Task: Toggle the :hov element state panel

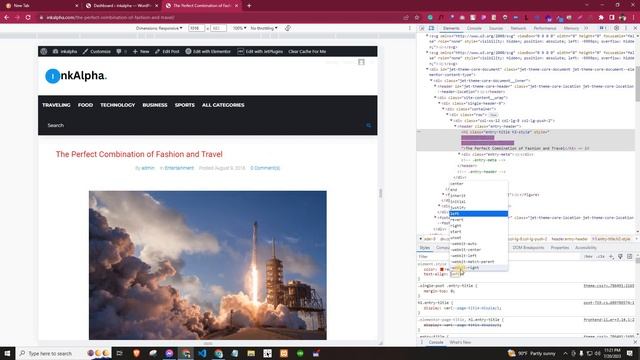Action: point(588,256)
